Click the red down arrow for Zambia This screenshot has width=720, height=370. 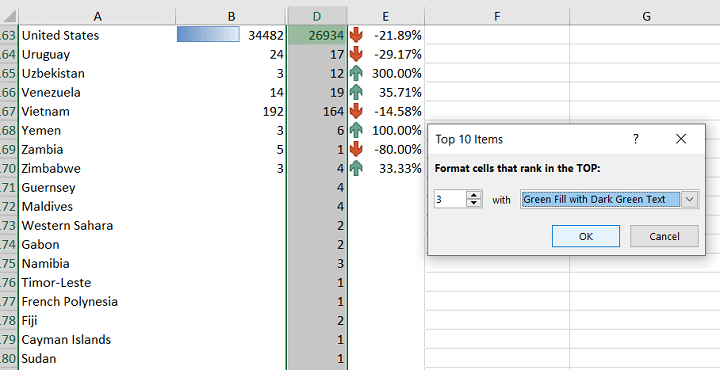coord(356,150)
